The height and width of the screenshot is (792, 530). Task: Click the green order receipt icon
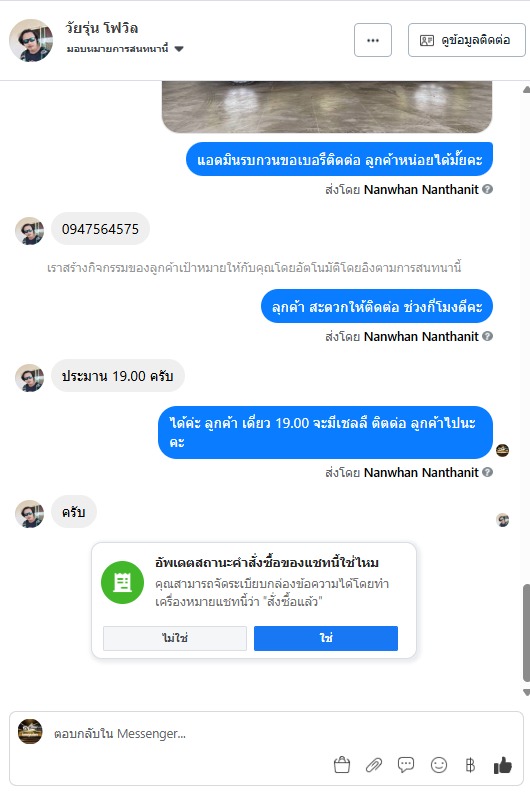point(122,582)
